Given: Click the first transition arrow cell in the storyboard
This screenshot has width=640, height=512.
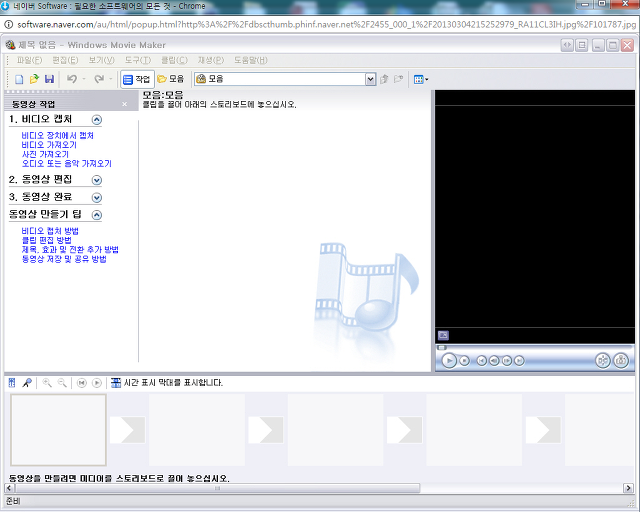Looking at the screenshot, I should [127, 430].
